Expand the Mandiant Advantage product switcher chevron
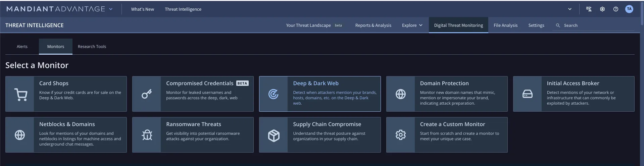Image resolution: width=644 pixels, height=166 pixels. point(111,9)
